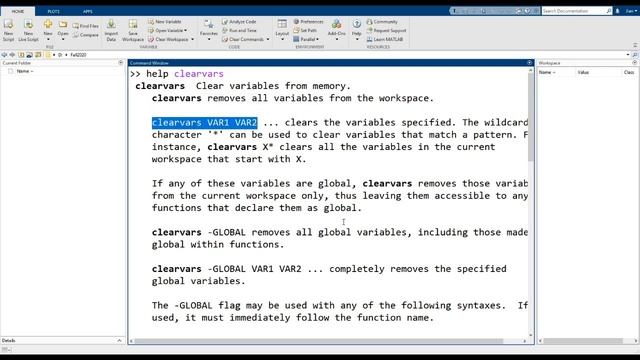Click Analyze Code

click(239, 22)
